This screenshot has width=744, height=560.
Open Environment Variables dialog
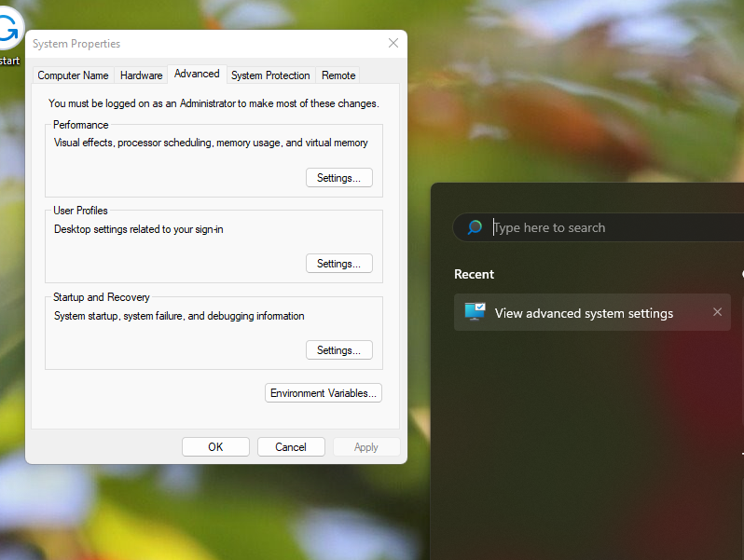pos(324,393)
